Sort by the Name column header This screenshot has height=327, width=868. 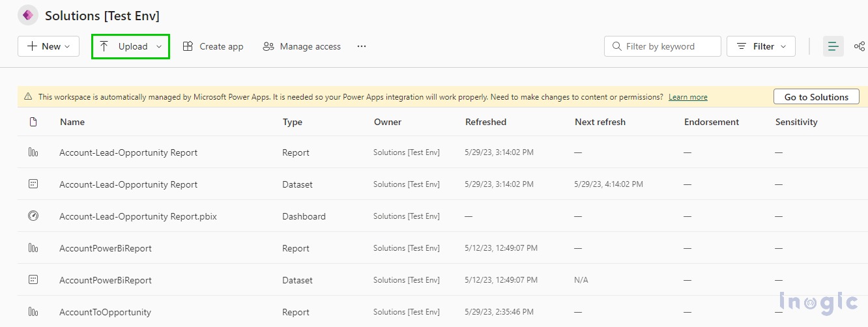[72, 122]
